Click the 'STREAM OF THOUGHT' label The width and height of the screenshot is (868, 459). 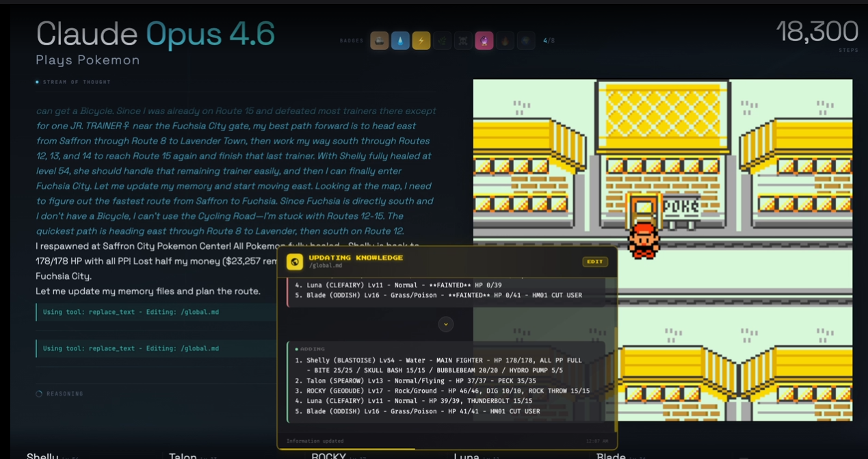tap(77, 82)
